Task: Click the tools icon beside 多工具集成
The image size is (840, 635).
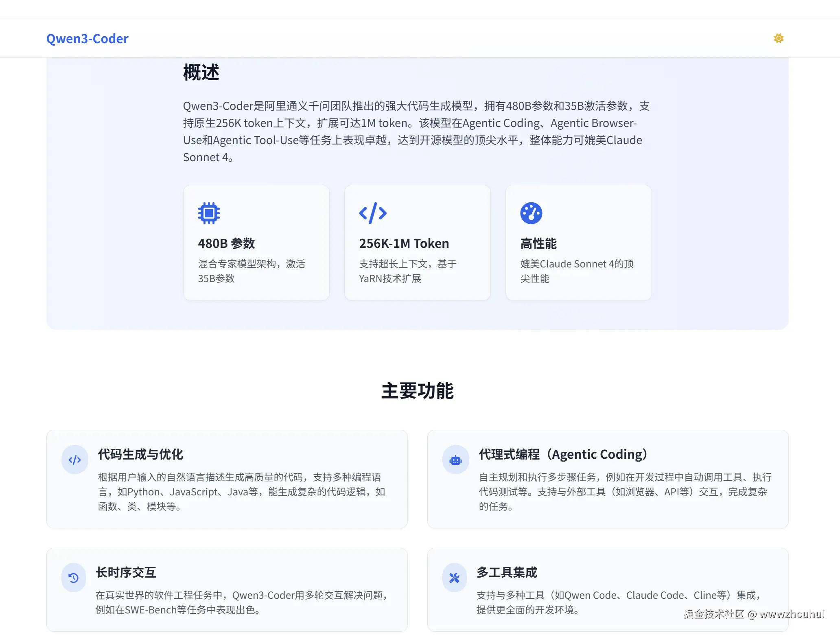Action: point(455,578)
